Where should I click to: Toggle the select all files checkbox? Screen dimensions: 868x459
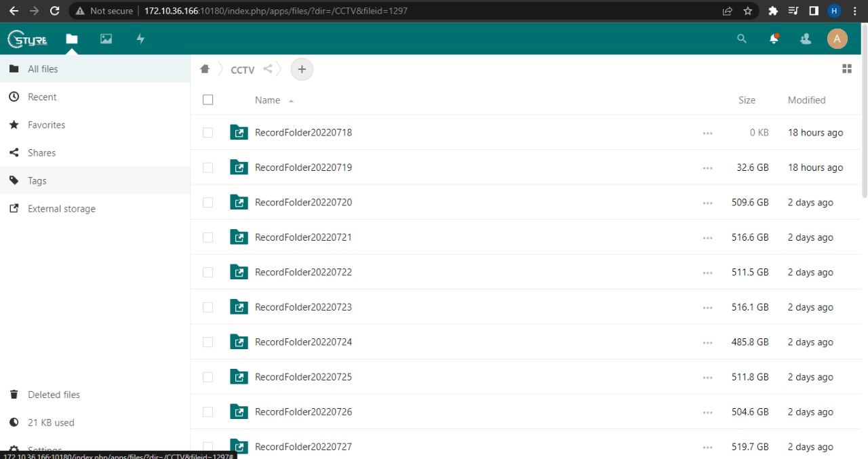tap(208, 100)
